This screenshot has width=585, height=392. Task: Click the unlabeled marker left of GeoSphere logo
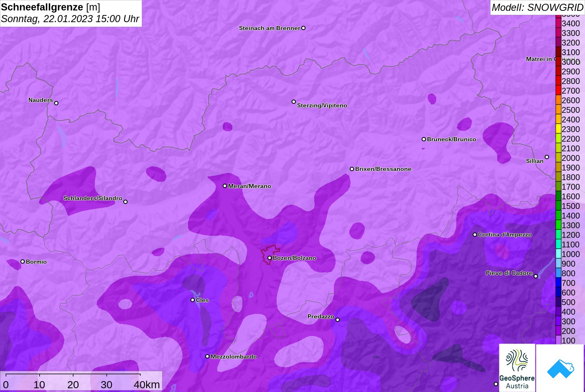point(496,384)
